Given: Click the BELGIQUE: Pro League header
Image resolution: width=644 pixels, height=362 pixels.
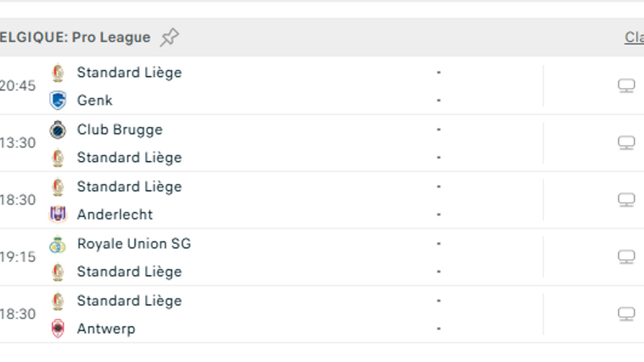Looking at the screenshot, I should (74, 37).
